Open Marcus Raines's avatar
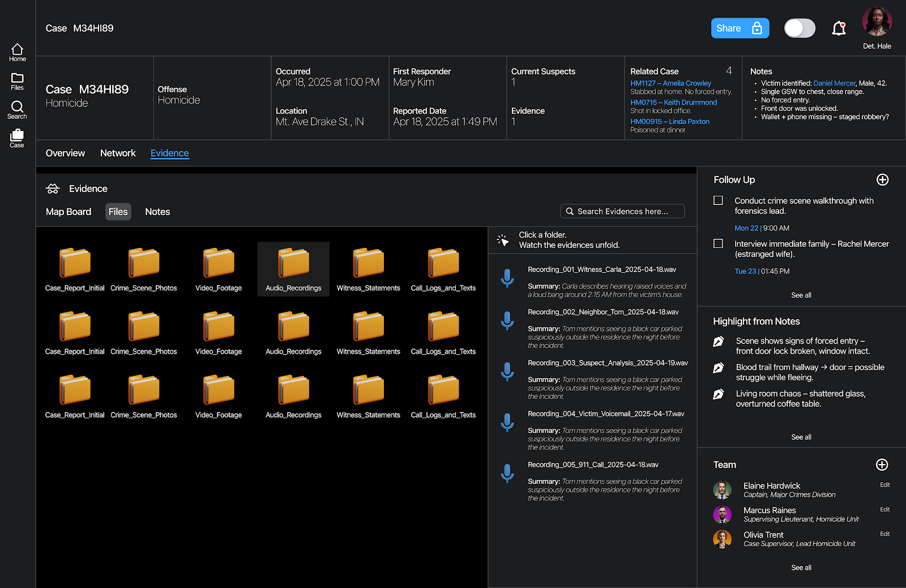This screenshot has height=588, width=906. [722, 514]
